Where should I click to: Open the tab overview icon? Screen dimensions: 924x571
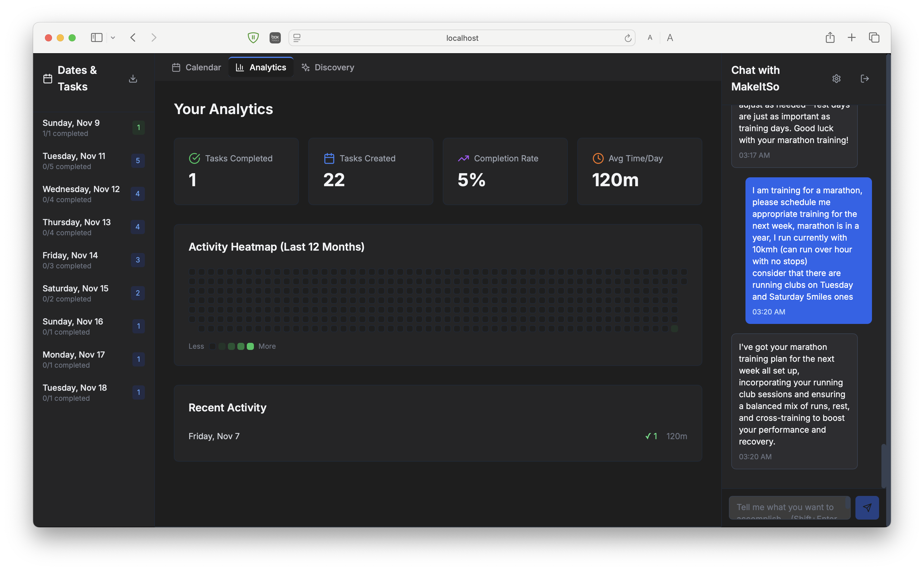[874, 37]
